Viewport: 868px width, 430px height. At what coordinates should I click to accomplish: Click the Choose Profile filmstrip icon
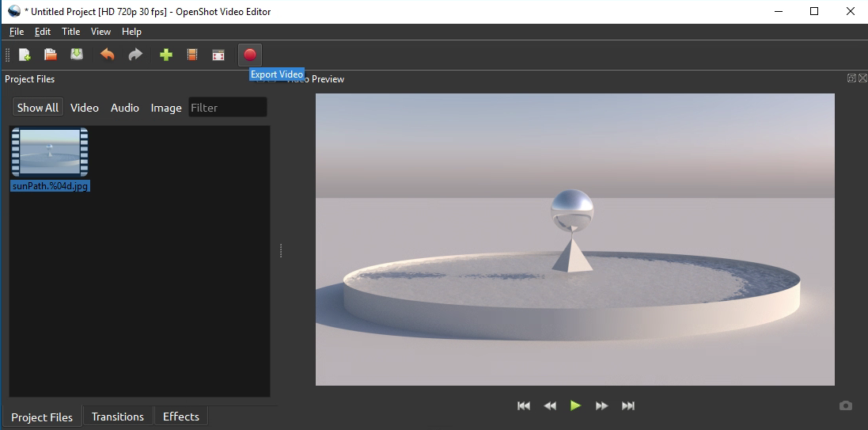(192, 55)
